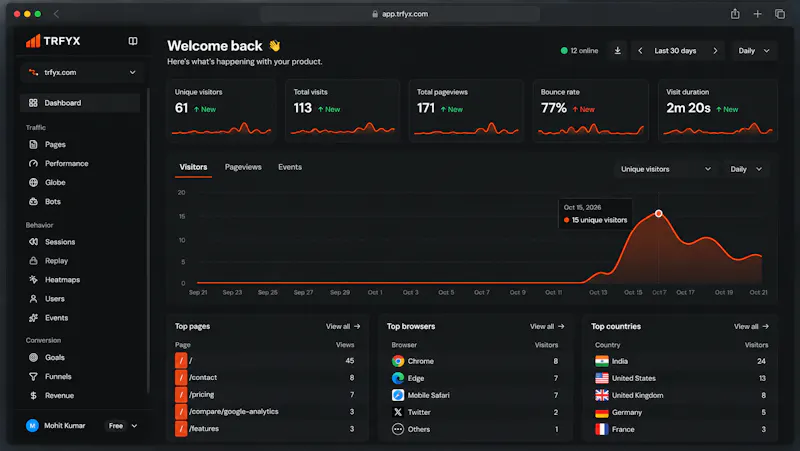Click the Twitter X icon
800x451 pixels.
click(x=398, y=412)
